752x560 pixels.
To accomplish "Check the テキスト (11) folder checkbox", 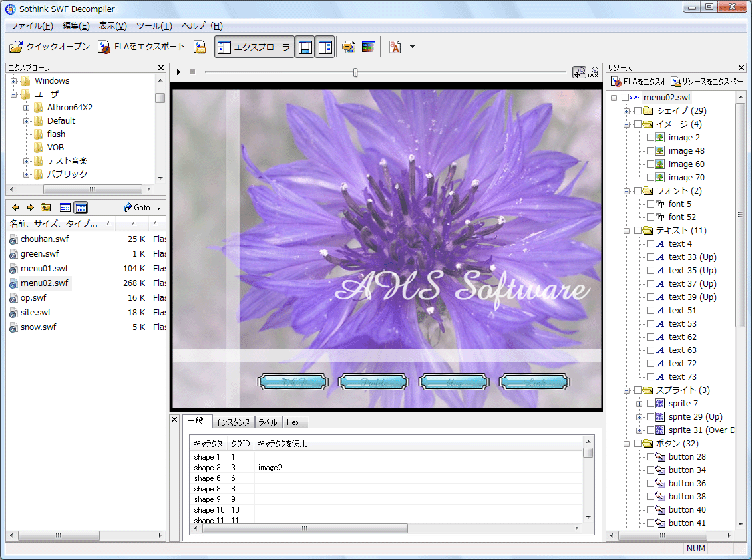I will [x=638, y=231].
